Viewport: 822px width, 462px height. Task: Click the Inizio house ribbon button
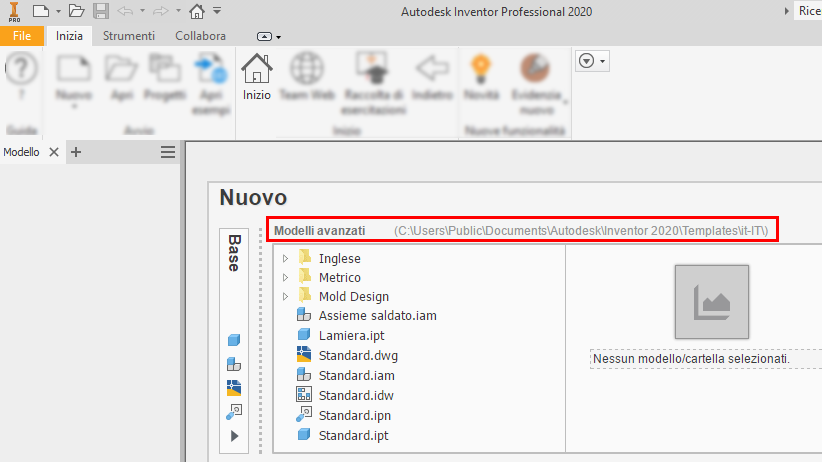[x=256, y=78]
